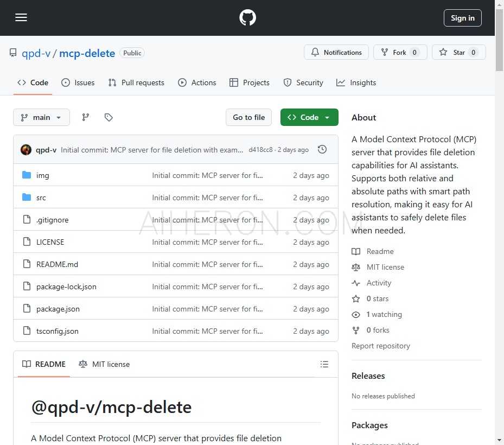Screen dimensions: 504x445
Task: Open the README.md file name
Action: point(57,264)
